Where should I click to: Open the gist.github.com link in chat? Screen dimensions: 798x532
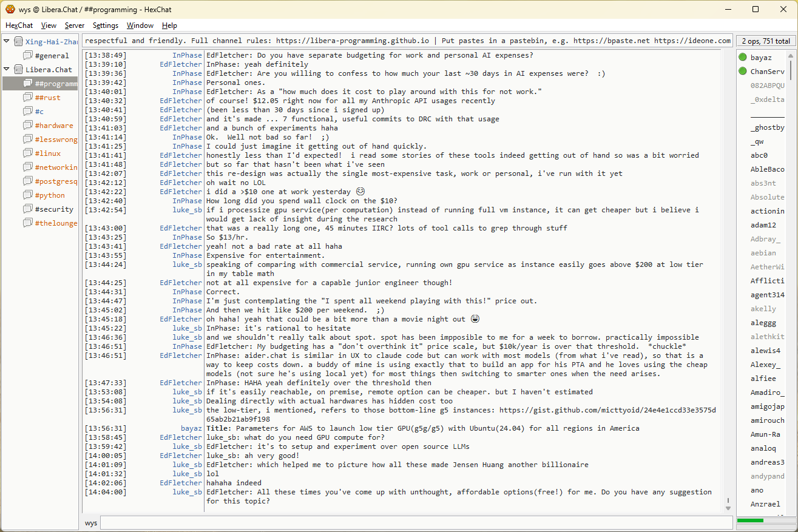point(607,410)
